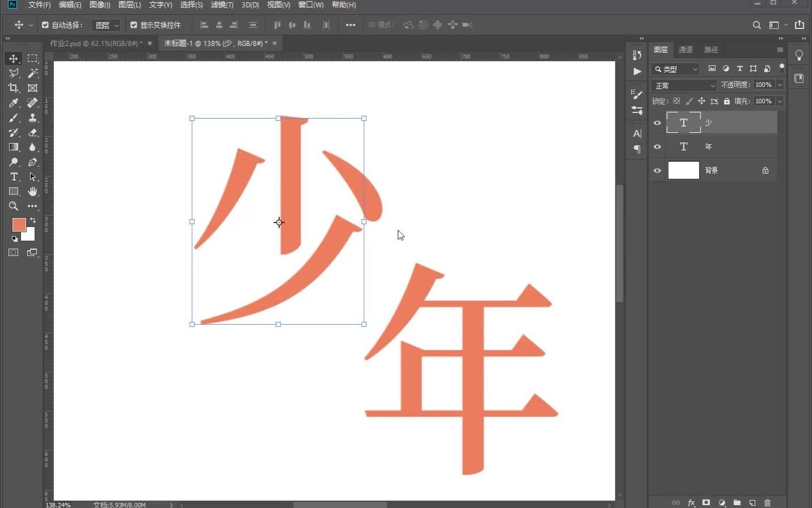Change the screen mode

32,253
